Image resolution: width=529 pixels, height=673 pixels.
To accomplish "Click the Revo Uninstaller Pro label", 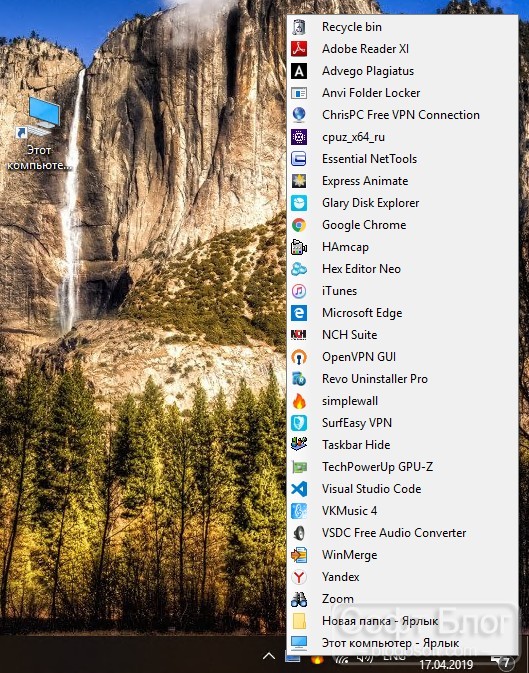I will [375, 379].
